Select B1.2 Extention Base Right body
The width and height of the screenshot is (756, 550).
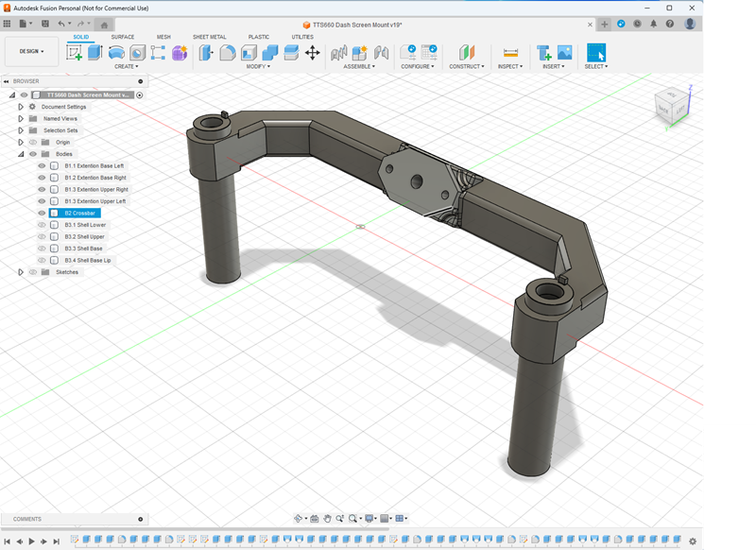[95, 178]
